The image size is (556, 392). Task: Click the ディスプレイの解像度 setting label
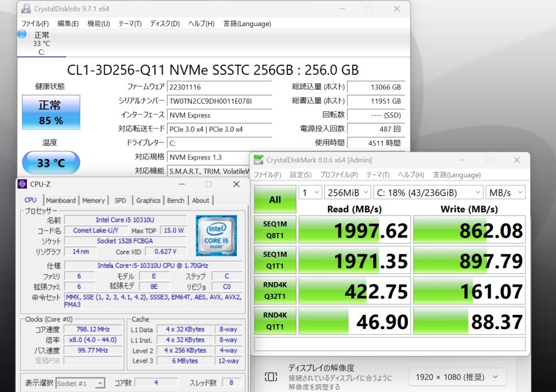(x=321, y=368)
